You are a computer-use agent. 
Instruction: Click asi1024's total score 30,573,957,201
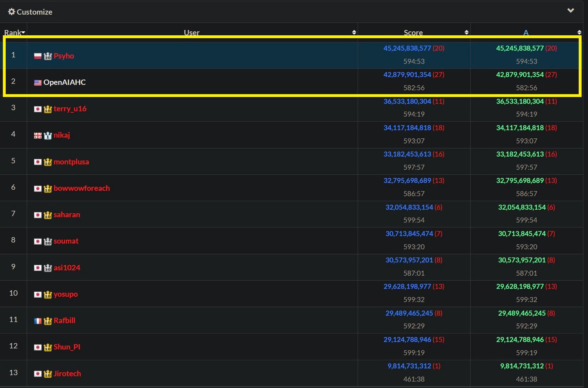(409, 260)
